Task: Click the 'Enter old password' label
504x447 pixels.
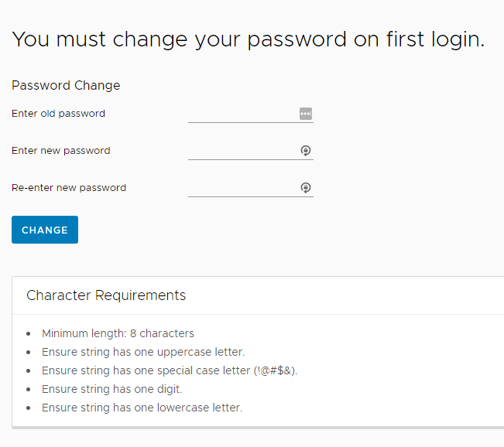Action: pos(58,114)
